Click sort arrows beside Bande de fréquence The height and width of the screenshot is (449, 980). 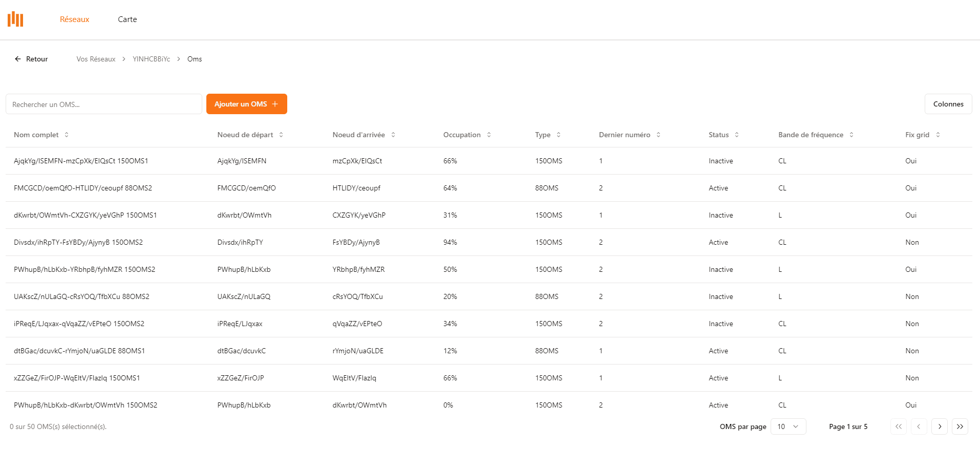pyautogui.click(x=851, y=135)
